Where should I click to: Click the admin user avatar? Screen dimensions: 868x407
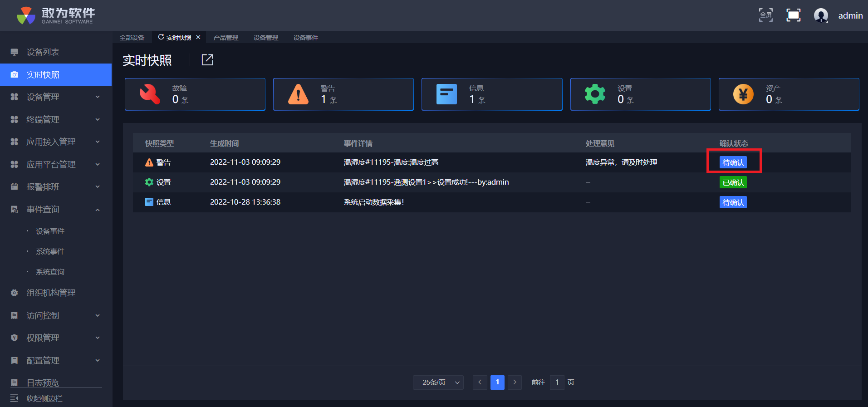pyautogui.click(x=820, y=15)
